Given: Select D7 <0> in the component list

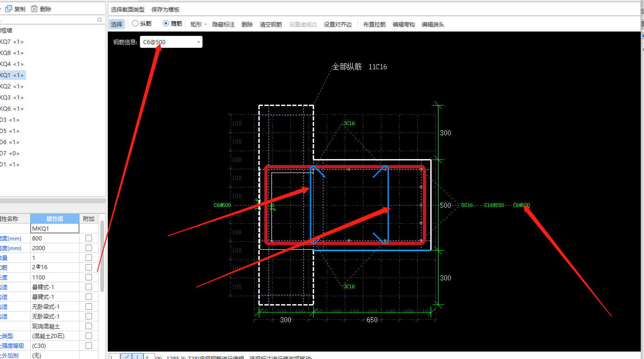Looking at the screenshot, I should click(x=10, y=153).
